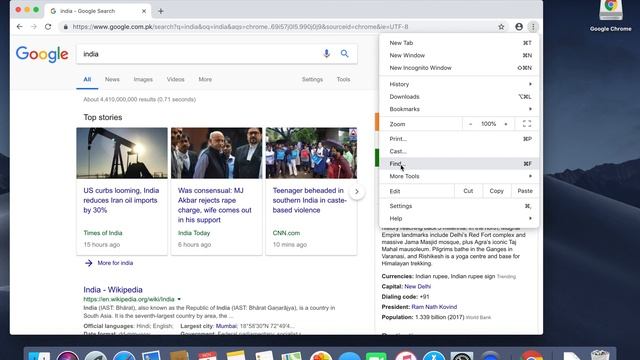Click the blue search magnifier icon

click(x=344, y=53)
